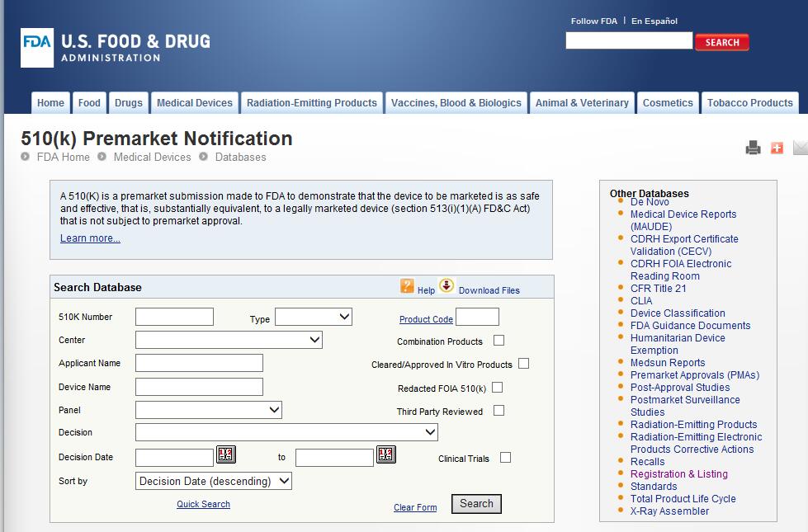Click the Search button in the form

tap(476, 503)
